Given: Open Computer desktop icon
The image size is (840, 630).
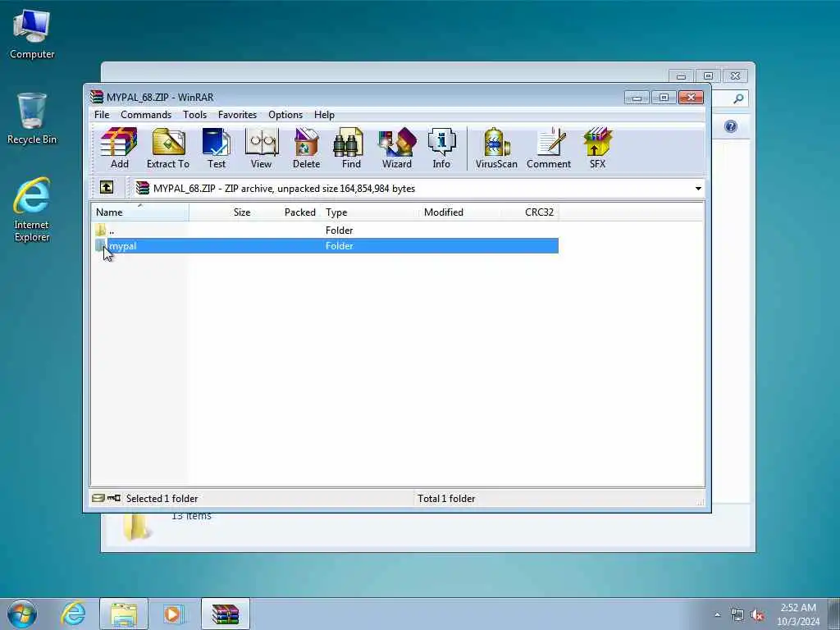Looking at the screenshot, I should 32,34.
